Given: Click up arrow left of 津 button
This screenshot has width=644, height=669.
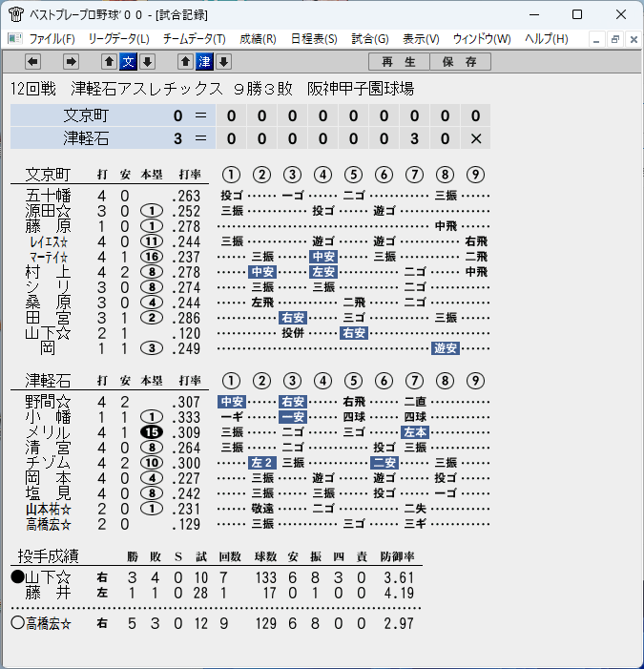Looking at the screenshot, I should (185, 62).
